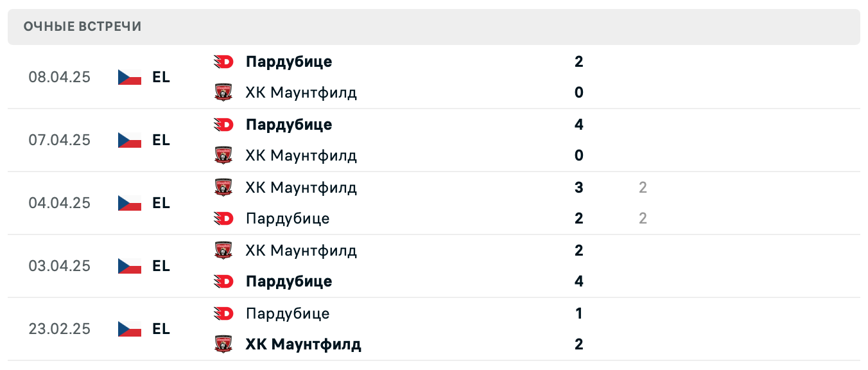Click Pardubice logo in 08.04.25 match

click(223, 62)
